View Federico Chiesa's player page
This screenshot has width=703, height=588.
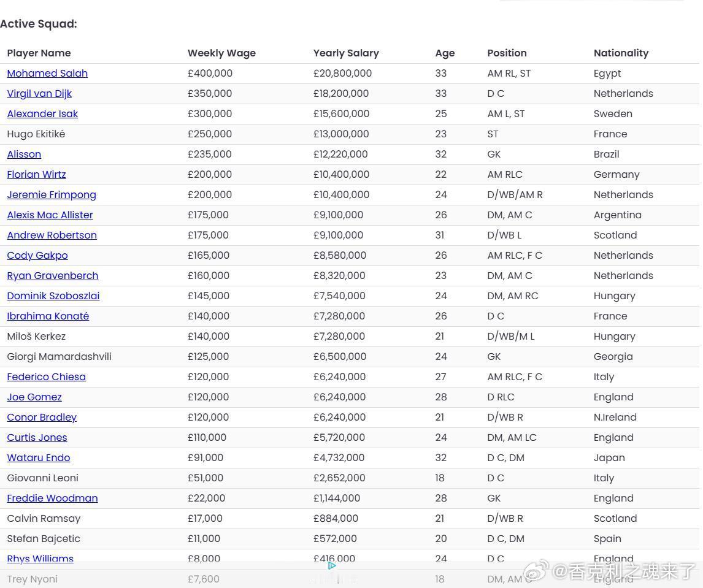click(x=46, y=376)
